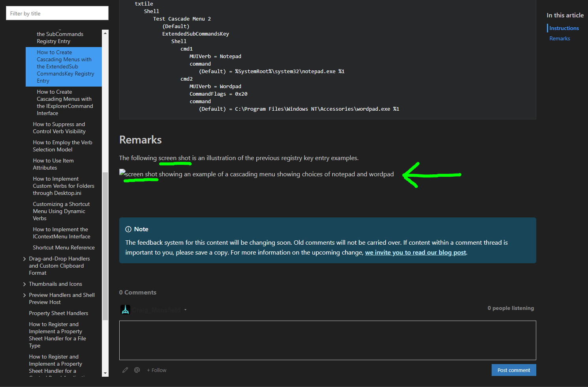588x387 pixels.
Task: Click the Post comment button
Action: [514, 370]
